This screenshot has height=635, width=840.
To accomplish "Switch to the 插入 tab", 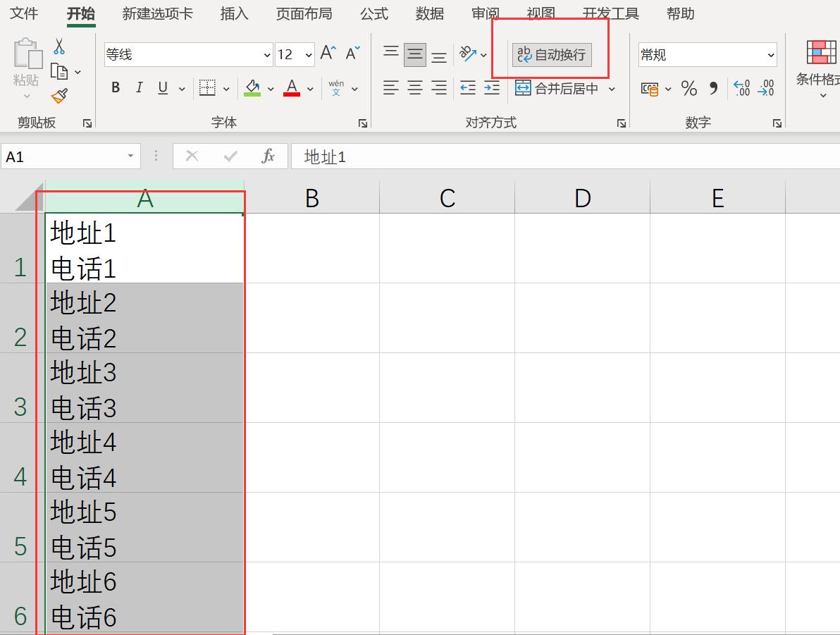I will pyautogui.click(x=234, y=13).
